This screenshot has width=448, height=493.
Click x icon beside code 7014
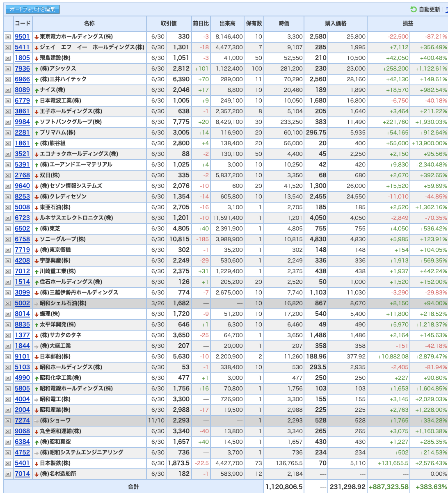pos(8,474)
